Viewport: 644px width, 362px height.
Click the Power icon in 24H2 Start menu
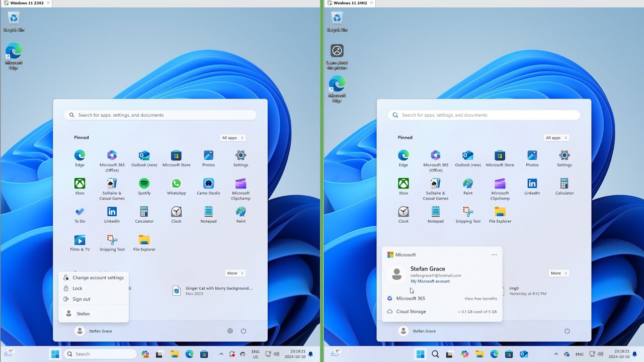point(567,331)
